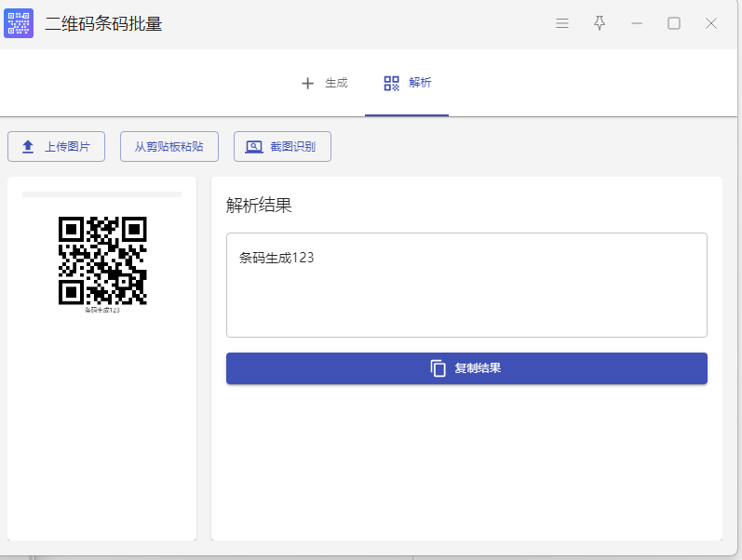Close the 二维码条码批量 window

711,23
